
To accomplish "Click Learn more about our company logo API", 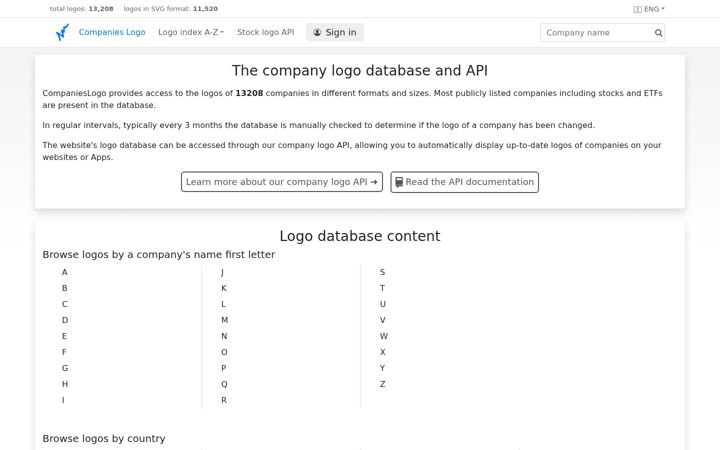I will (x=282, y=182).
